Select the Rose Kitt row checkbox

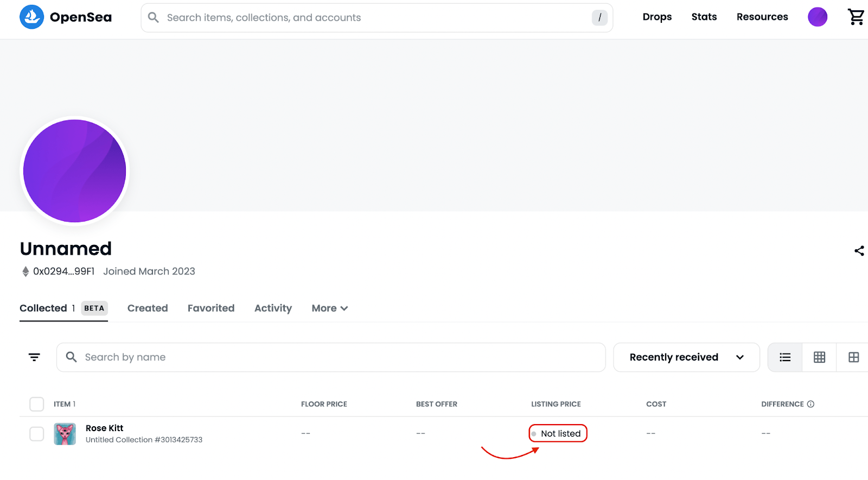(36, 434)
